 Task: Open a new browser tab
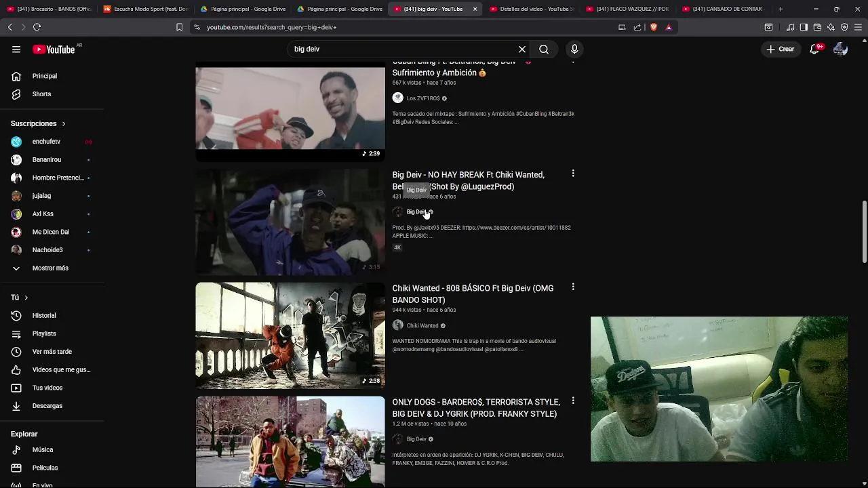pyautogui.click(x=781, y=9)
